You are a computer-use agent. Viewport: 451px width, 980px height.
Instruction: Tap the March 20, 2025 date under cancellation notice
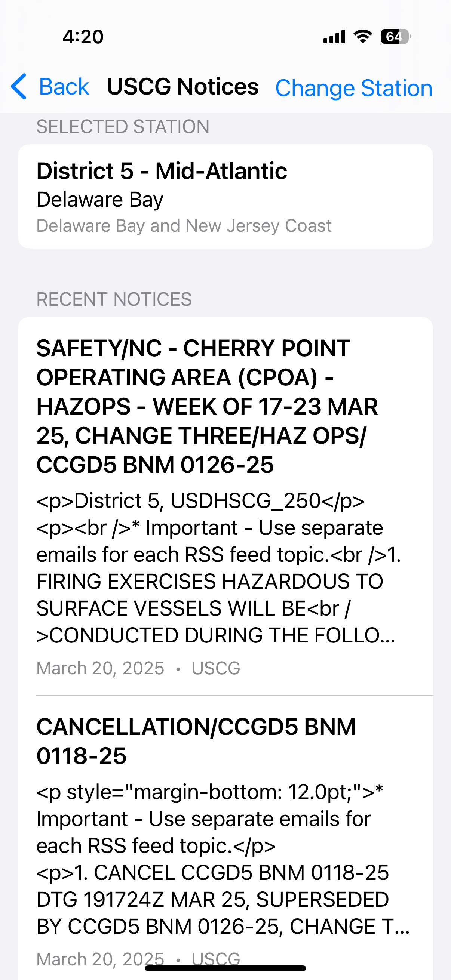coord(100,959)
